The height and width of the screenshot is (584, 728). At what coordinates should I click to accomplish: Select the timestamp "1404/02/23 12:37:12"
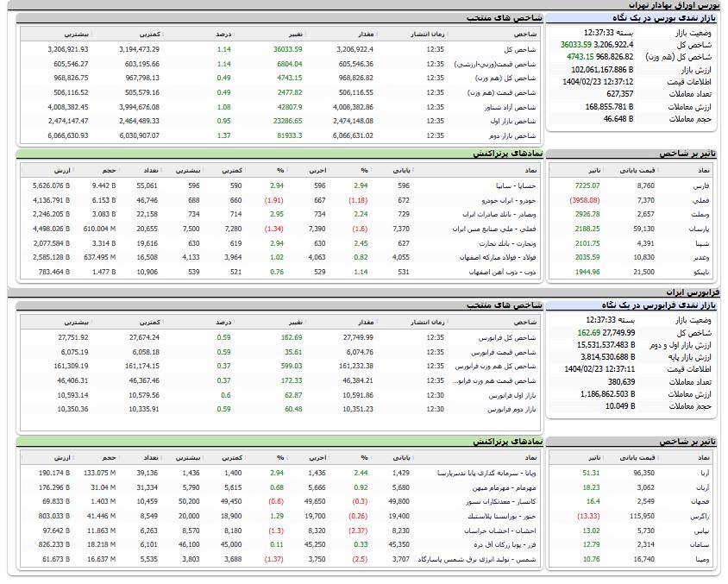pyautogui.click(x=598, y=82)
